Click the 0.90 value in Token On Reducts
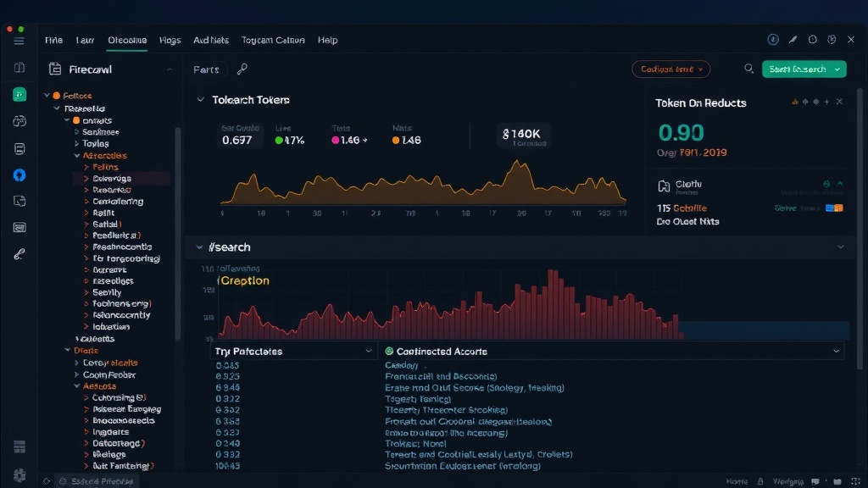Viewport: 868px width, 488px height. coord(681,133)
